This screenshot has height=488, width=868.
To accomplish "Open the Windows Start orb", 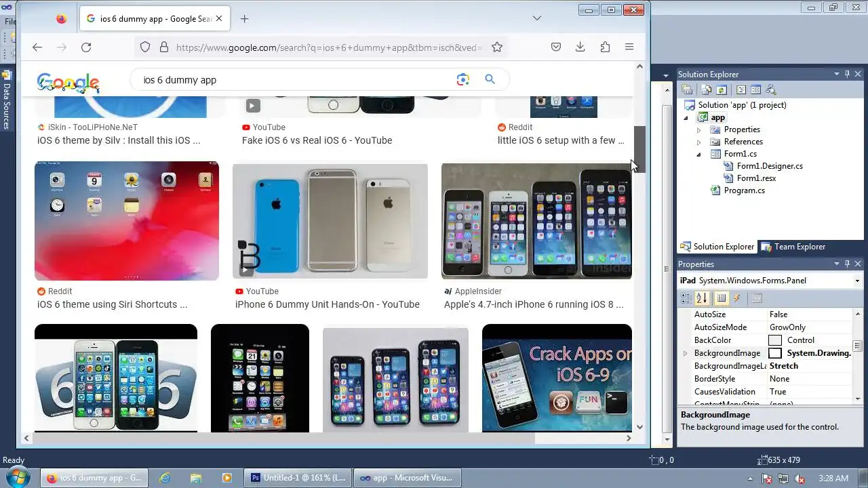I will coord(18,476).
